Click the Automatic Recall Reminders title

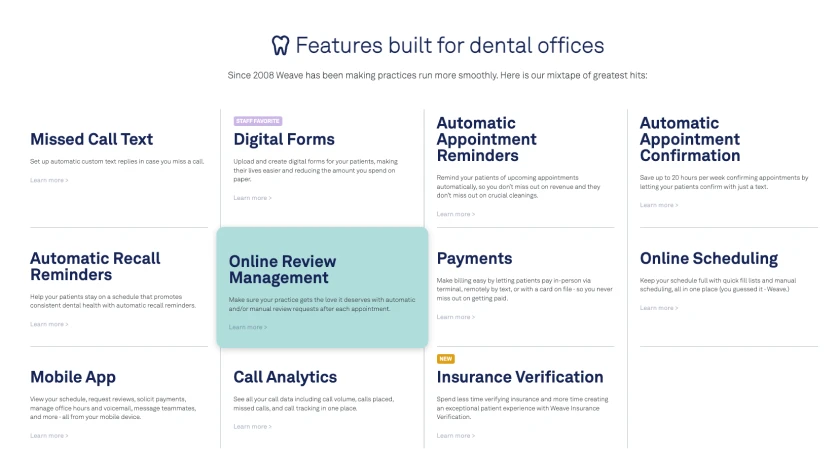[x=95, y=267]
